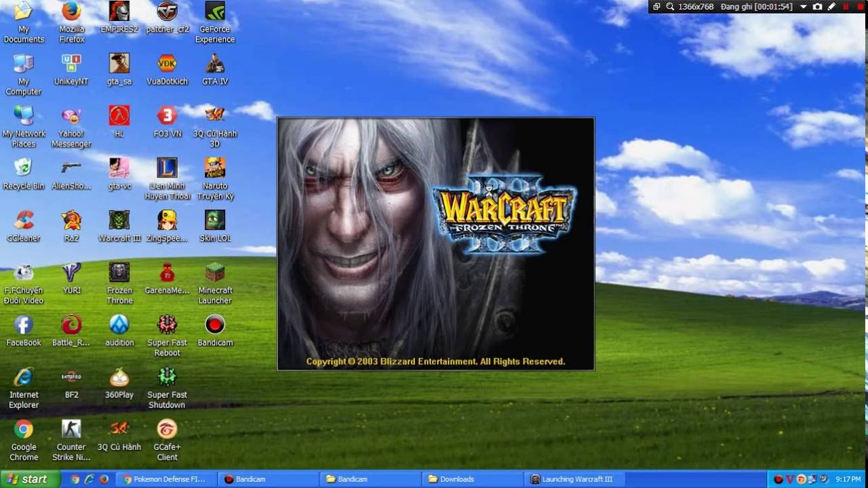Select the My Network Places icon
This screenshot has height=488, width=868.
click(x=24, y=127)
